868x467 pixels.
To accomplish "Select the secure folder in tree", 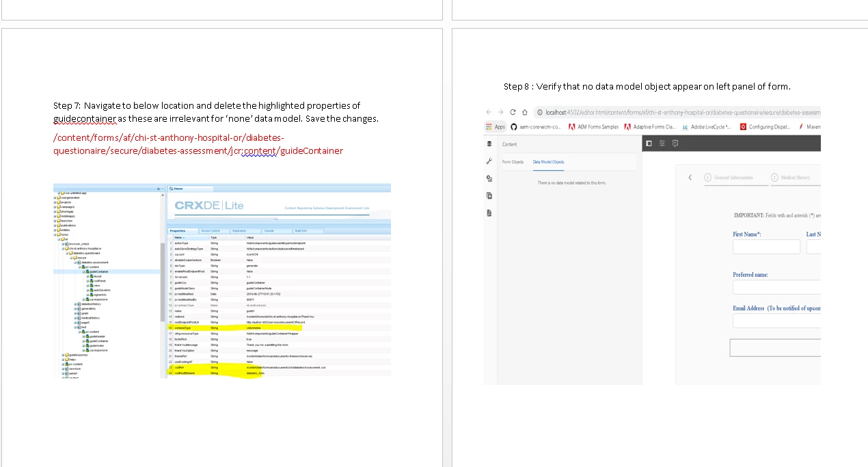I will 81,258.
